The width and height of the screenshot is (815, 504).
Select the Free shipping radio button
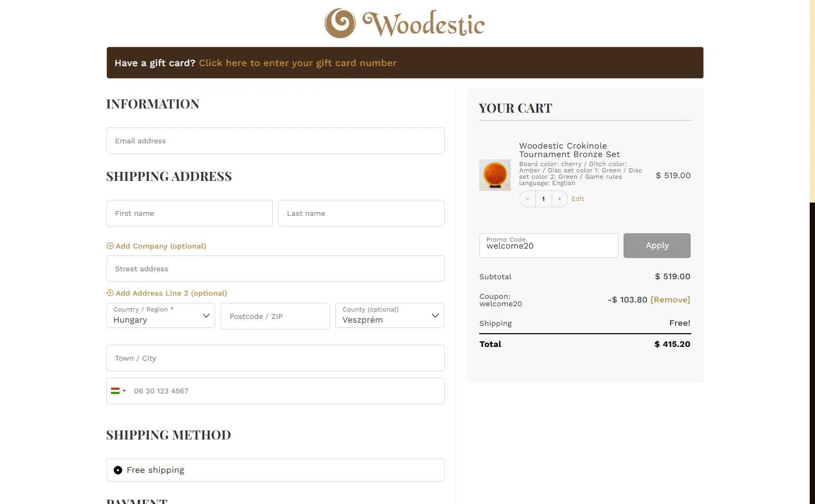[118, 470]
